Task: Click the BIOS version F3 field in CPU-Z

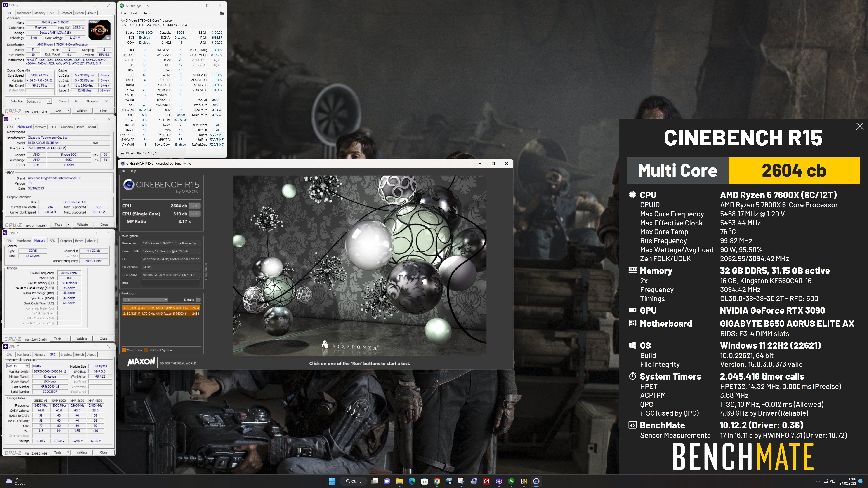Action: pos(68,183)
